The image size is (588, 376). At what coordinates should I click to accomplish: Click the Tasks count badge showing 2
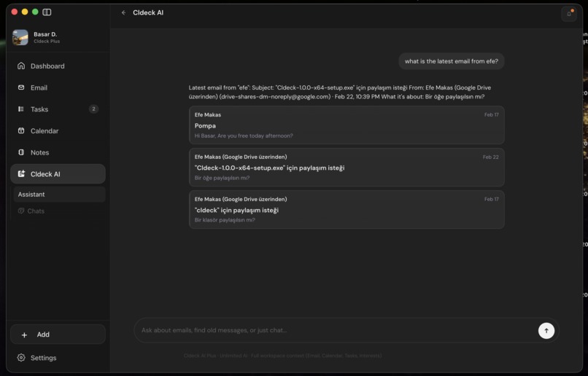[93, 109]
